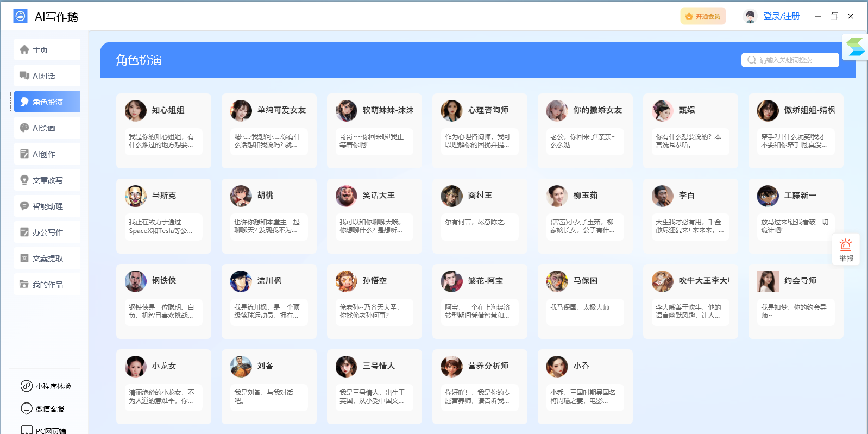Screen dimensions: 868x434
Task: Click 钢铁侠 card title
Action: (x=164, y=281)
